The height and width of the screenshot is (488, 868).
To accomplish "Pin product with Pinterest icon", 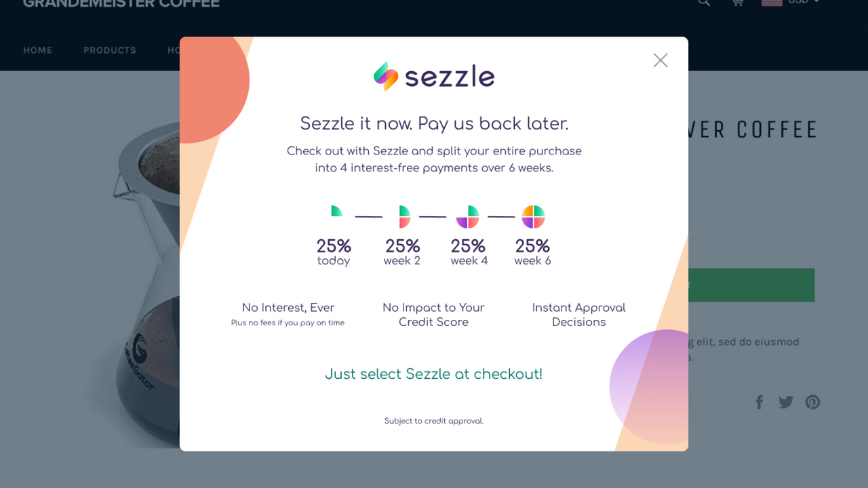I will 812,402.
